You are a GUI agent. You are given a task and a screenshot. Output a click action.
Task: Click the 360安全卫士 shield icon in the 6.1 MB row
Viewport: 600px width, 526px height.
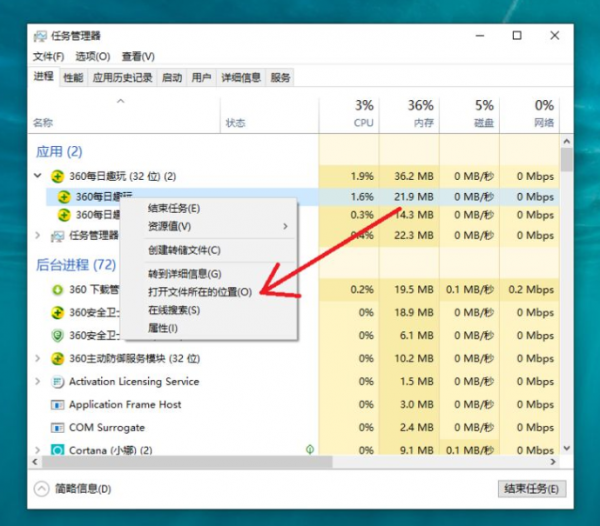pyautogui.click(x=57, y=336)
